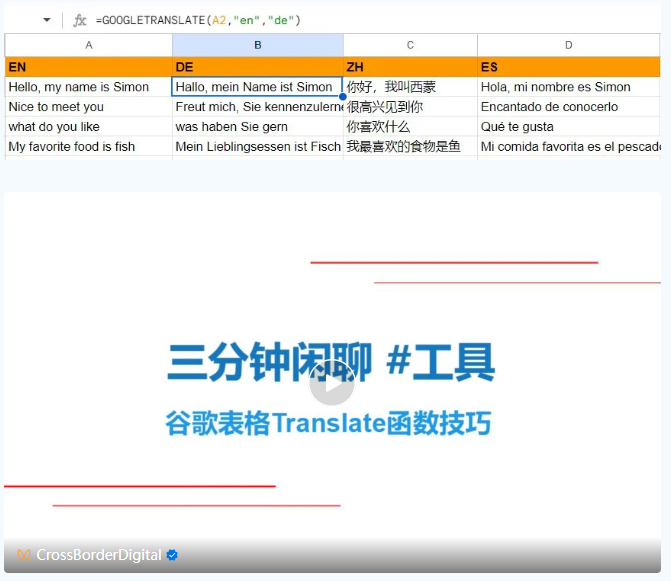Screen dimensions: 671x581
Task: Select cell 'Hallo, mein Name ist Simon'
Action: coord(257,87)
